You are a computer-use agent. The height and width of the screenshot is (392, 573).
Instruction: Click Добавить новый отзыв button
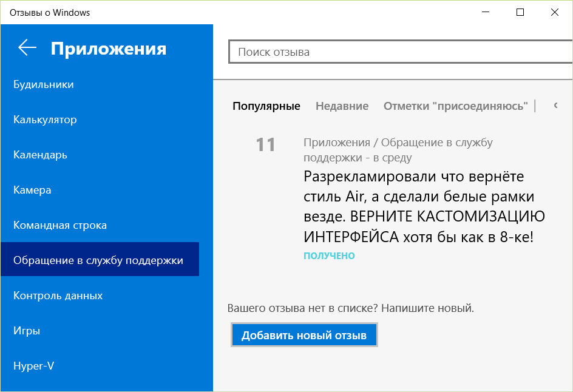(304, 335)
